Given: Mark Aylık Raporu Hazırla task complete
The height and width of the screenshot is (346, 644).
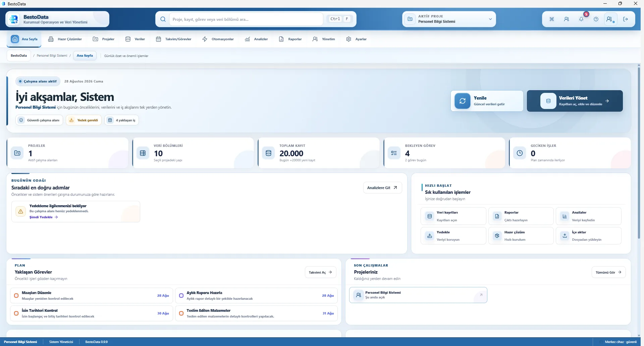Looking at the screenshot, I should pyautogui.click(x=181, y=296).
